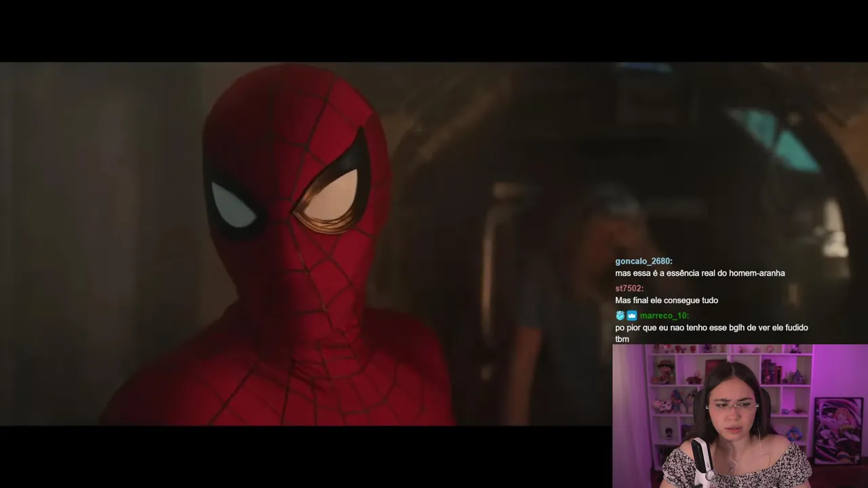Click username st7502 in chat

click(629, 288)
